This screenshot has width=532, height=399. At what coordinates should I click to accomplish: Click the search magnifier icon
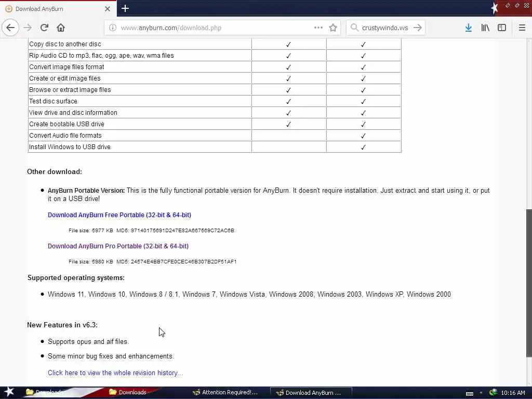click(x=354, y=28)
